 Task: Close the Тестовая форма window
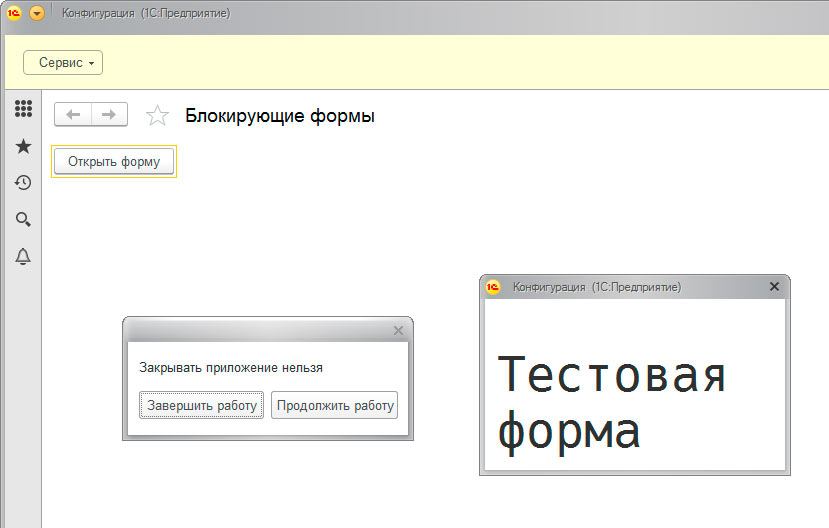click(775, 286)
